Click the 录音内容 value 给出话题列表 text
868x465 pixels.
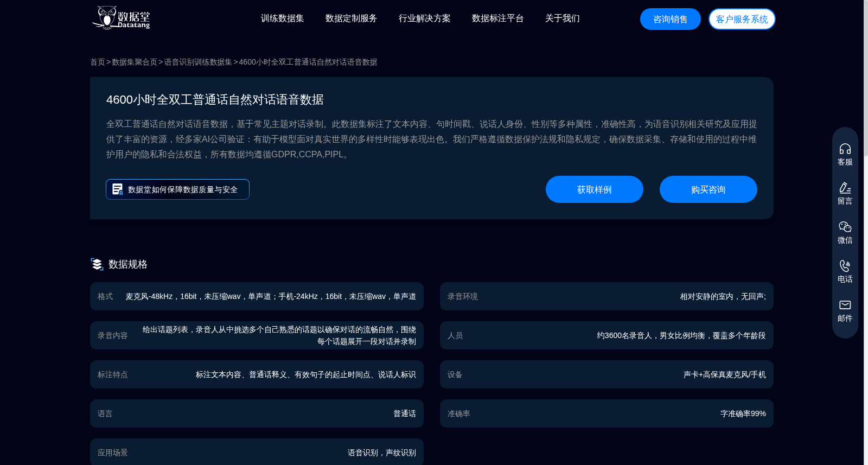pyautogui.click(x=279, y=335)
